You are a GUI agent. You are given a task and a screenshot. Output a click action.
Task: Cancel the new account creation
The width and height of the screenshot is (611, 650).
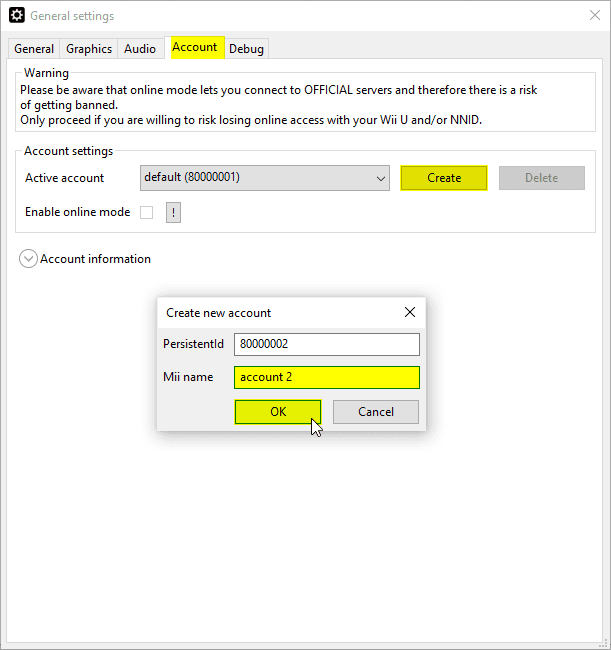tap(375, 412)
